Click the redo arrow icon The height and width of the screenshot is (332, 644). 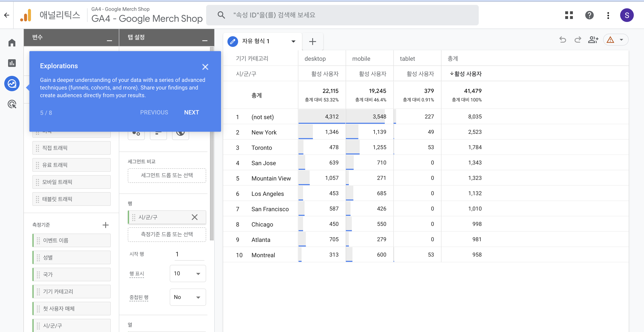point(578,40)
